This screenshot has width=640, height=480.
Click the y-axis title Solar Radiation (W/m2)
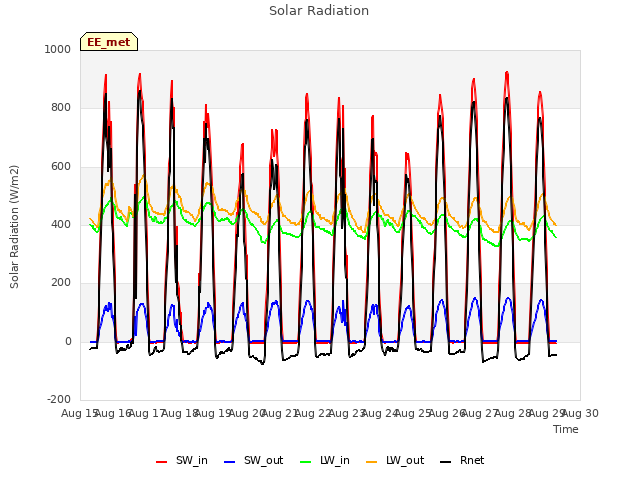click(x=14, y=227)
